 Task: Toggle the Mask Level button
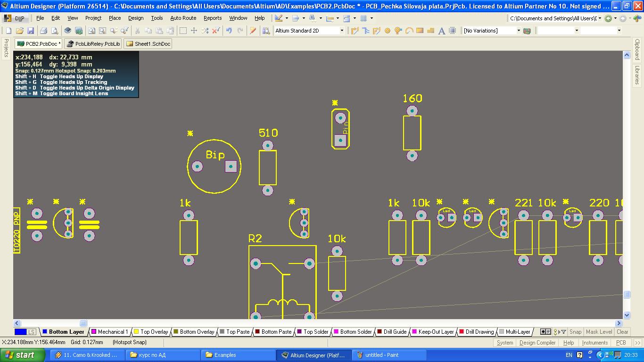[599, 332]
